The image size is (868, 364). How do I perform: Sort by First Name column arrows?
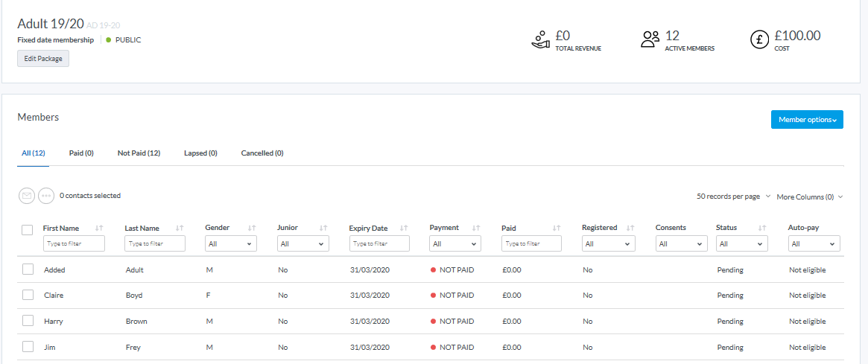coord(99,228)
